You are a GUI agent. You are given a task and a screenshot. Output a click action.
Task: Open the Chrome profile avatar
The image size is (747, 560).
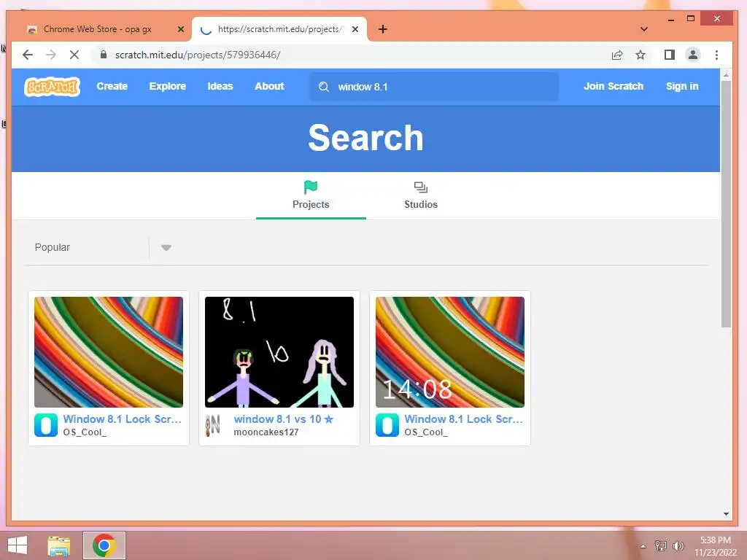click(x=693, y=55)
